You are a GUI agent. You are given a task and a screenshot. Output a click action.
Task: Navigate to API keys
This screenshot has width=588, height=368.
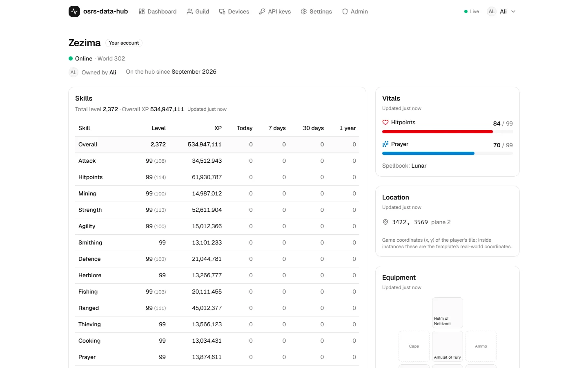coord(275,11)
